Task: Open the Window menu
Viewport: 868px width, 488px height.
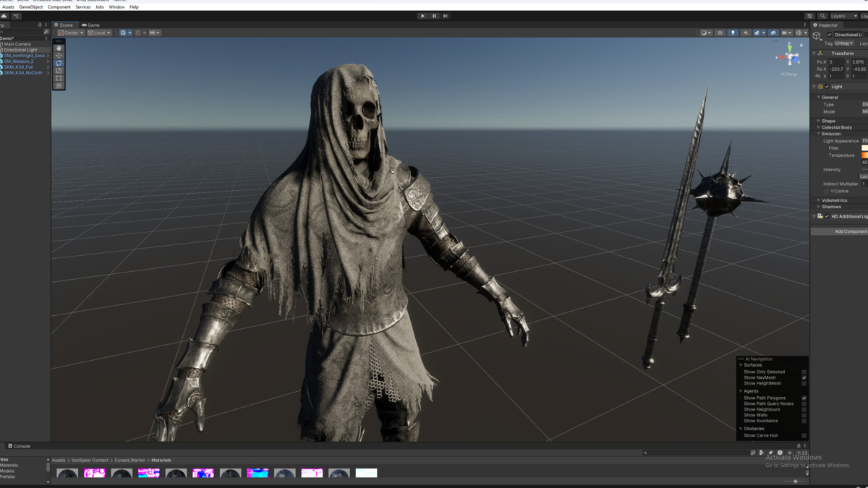Action: 116,7
